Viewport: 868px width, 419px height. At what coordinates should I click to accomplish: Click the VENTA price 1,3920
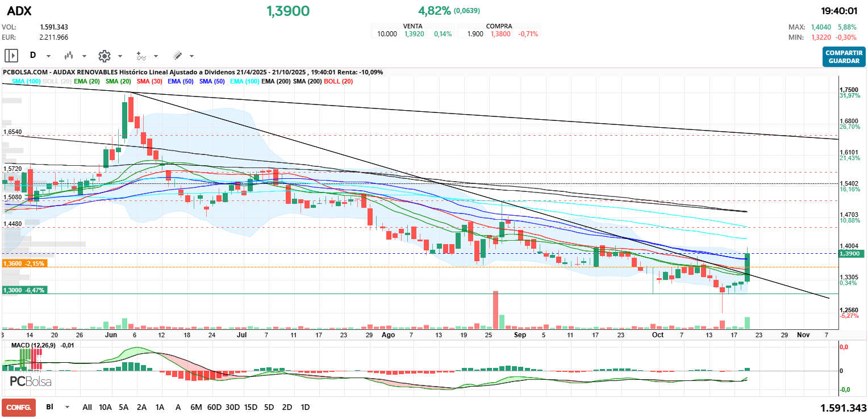(x=414, y=34)
